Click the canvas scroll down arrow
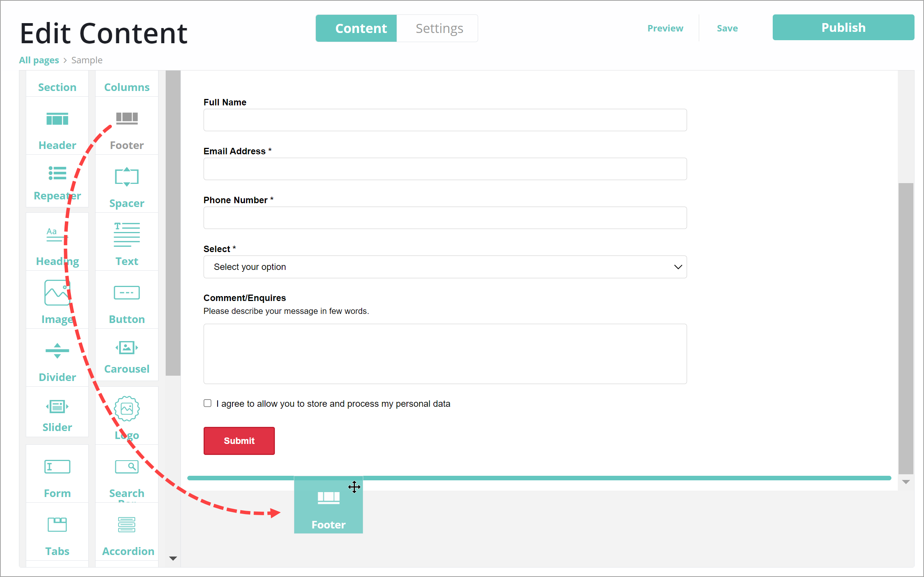Viewport: 924px width, 577px height. [x=906, y=482]
